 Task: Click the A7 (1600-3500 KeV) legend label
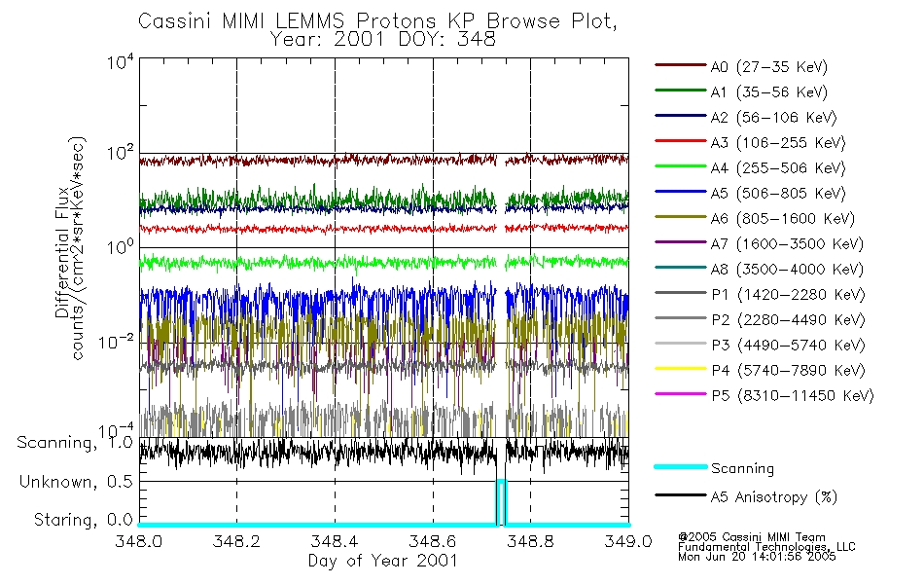[x=787, y=244]
